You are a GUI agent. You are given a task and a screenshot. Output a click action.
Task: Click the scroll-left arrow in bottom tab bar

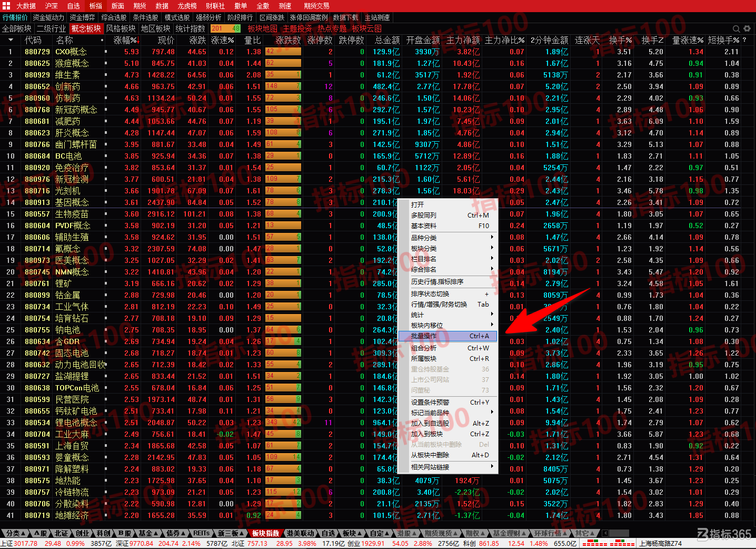point(605,533)
